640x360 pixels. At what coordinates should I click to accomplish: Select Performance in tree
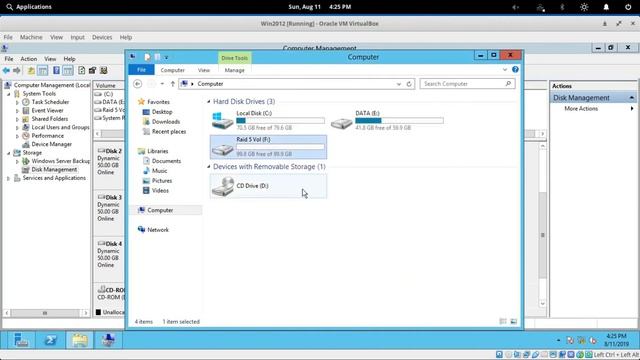click(x=47, y=136)
